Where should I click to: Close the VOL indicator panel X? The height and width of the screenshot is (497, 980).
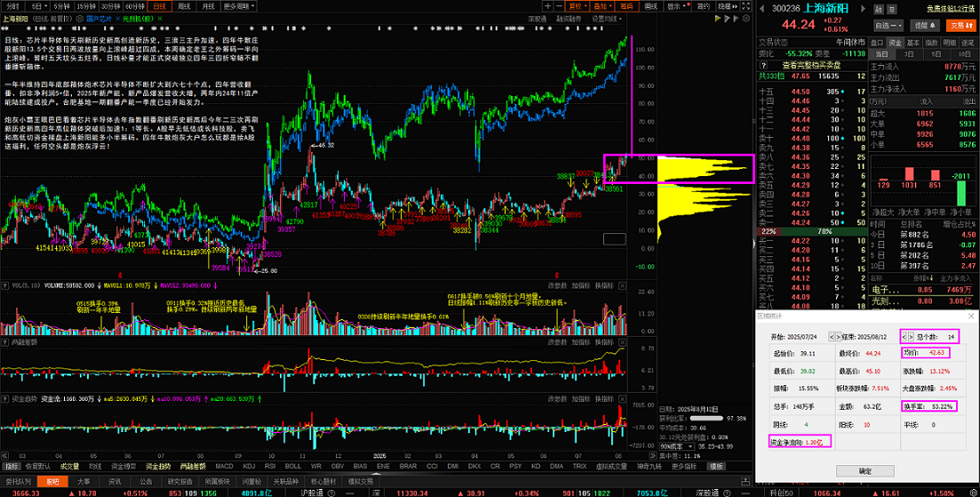623,285
